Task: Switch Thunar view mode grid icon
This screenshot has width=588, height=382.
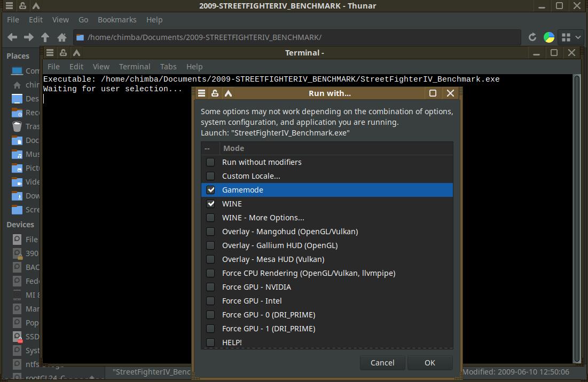Action: point(566,37)
